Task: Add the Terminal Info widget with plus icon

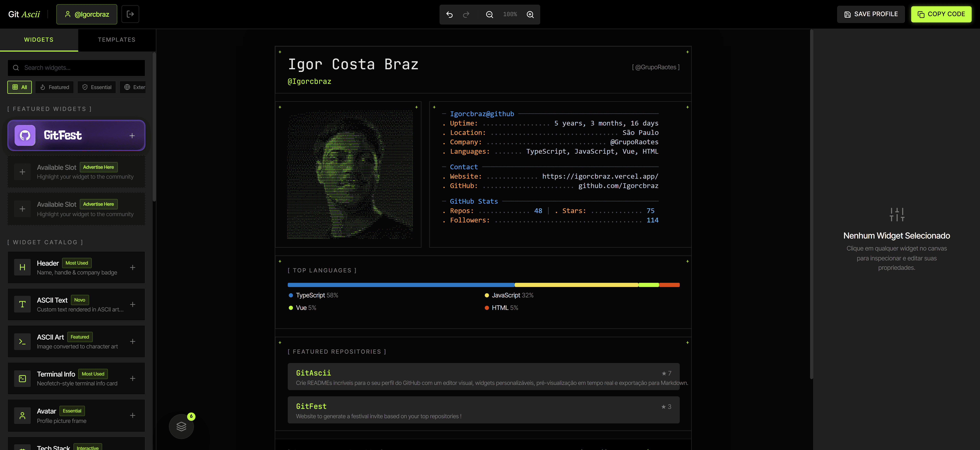Action: pyautogui.click(x=132, y=378)
